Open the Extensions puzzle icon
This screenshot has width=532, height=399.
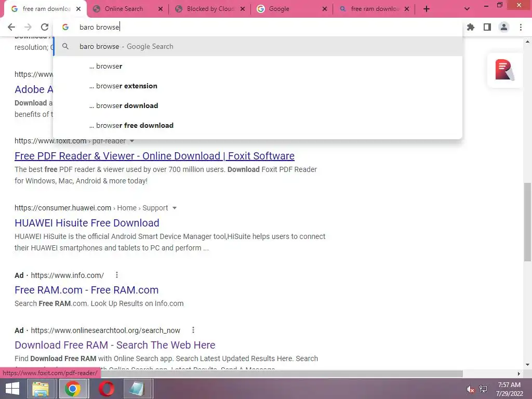[x=471, y=27]
